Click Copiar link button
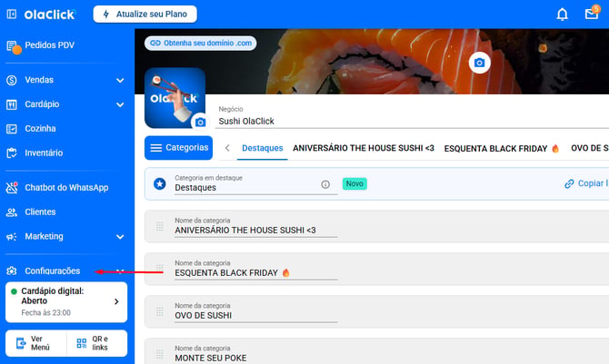This screenshot has height=364, width=609. pyautogui.click(x=586, y=183)
